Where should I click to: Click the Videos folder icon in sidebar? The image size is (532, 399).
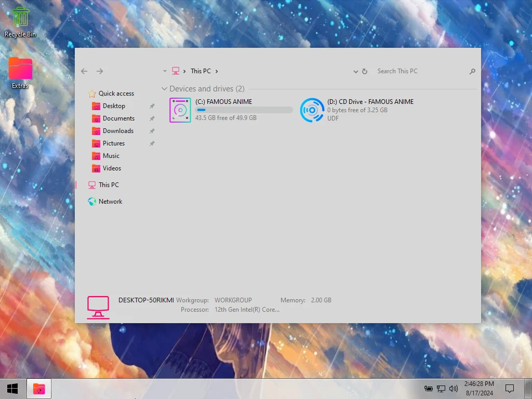pos(96,168)
